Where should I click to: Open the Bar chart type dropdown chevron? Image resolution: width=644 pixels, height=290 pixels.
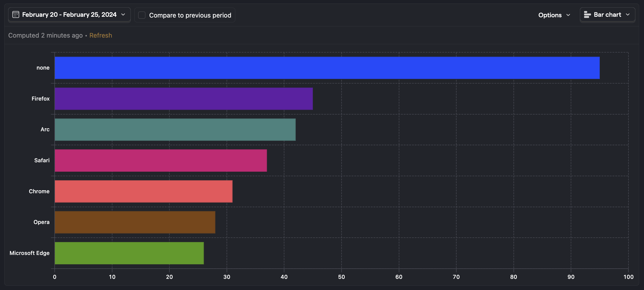(x=628, y=15)
